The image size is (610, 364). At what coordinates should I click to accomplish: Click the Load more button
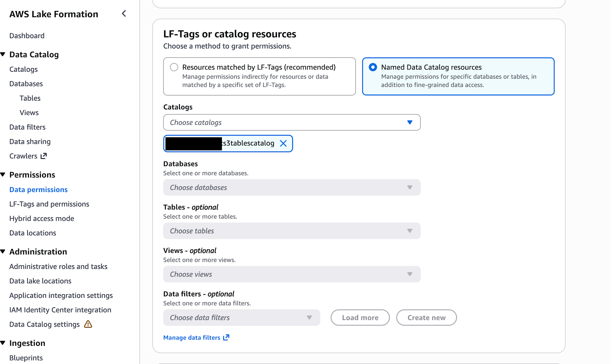pyautogui.click(x=360, y=318)
